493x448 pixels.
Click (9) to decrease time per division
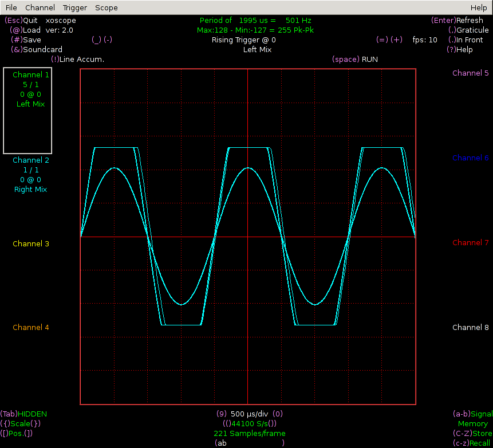click(221, 414)
